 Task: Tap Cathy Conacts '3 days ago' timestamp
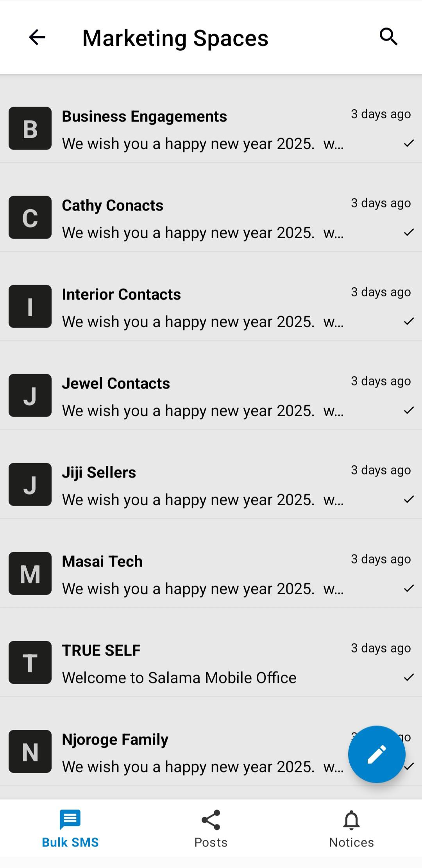(381, 203)
